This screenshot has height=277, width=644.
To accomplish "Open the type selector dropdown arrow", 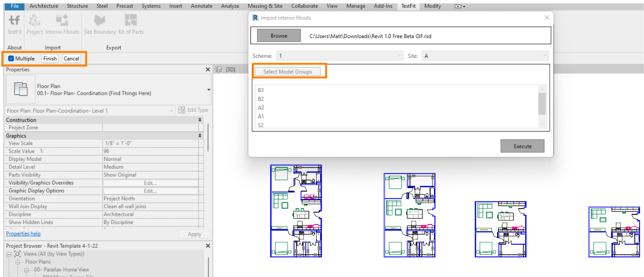I will pyautogui.click(x=209, y=90).
